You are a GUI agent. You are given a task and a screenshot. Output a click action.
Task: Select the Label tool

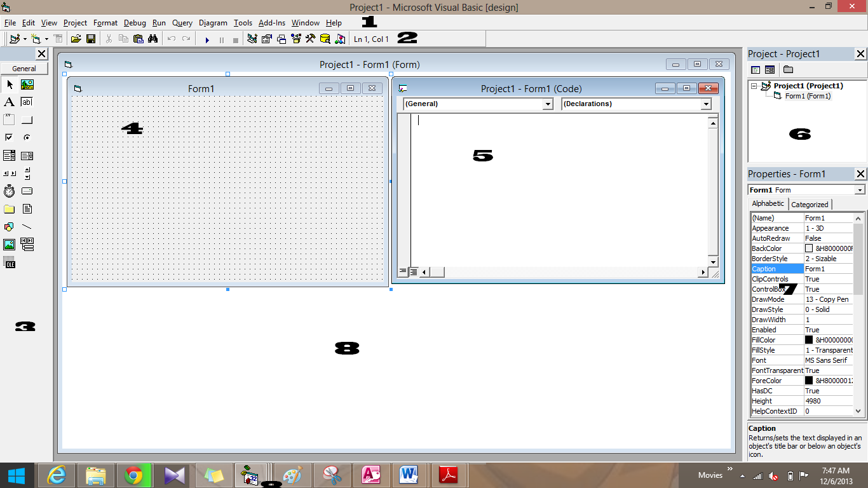click(9, 102)
